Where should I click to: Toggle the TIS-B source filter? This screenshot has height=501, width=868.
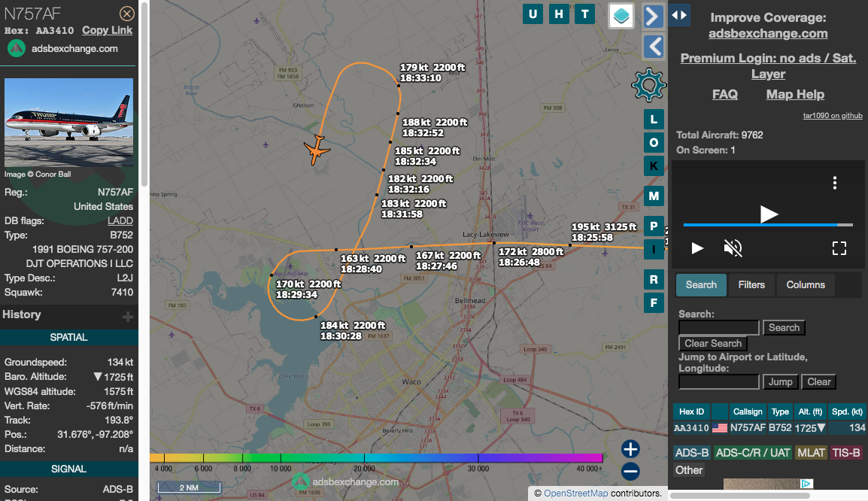pos(846,453)
